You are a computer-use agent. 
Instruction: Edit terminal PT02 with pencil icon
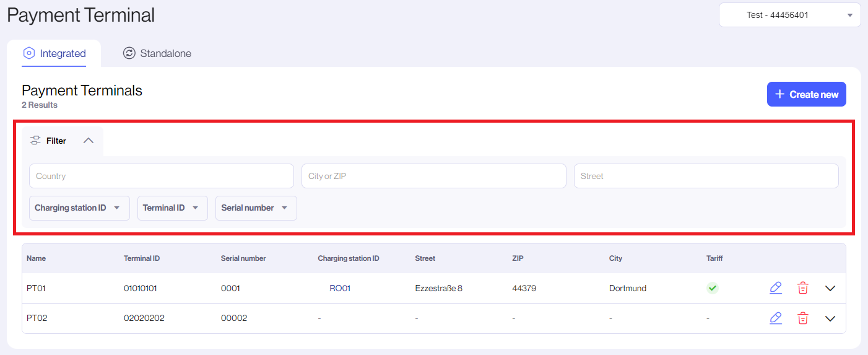tap(775, 318)
